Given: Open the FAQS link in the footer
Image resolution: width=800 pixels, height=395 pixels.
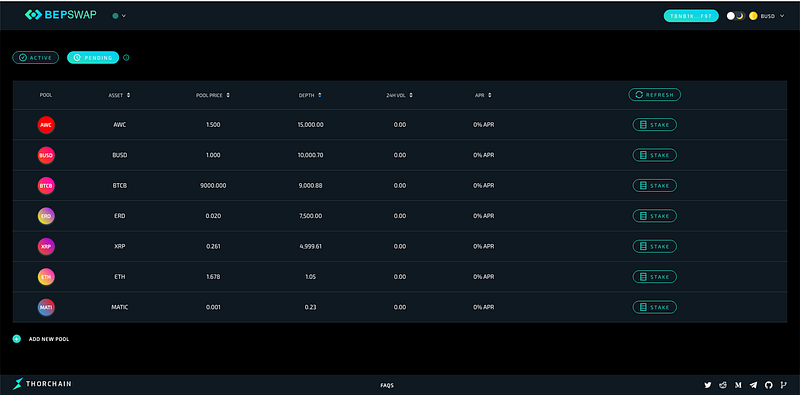Looking at the screenshot, I should click(387, 386).
